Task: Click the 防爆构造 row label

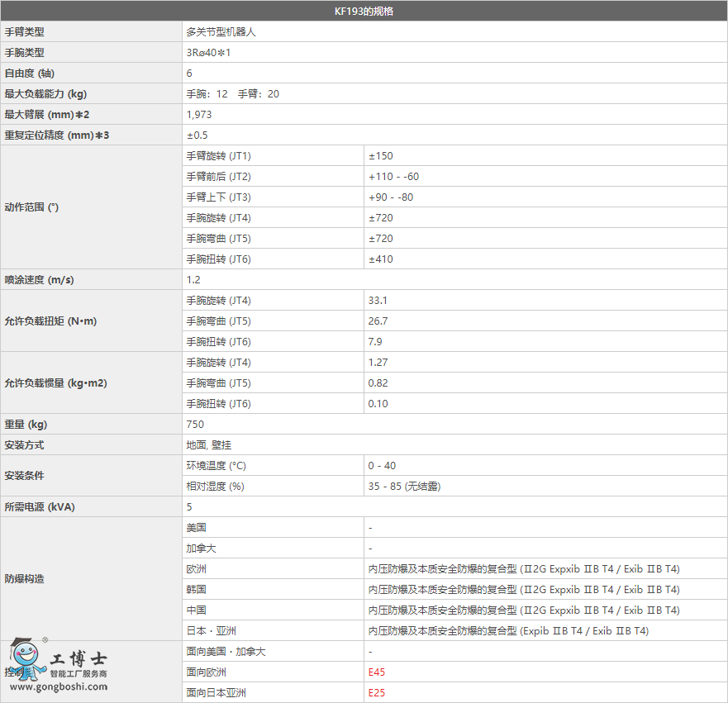Action: 25,579
